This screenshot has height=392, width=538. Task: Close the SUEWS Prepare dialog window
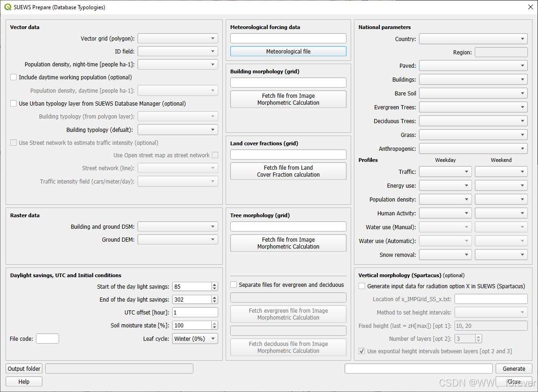tap(530, 7)
